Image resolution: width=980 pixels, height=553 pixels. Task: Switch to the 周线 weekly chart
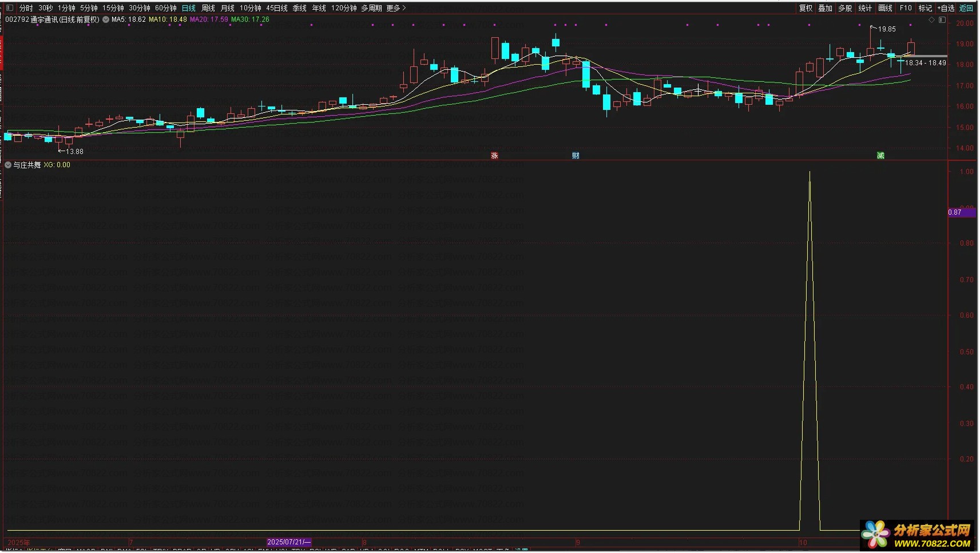(x=208, y=8)
